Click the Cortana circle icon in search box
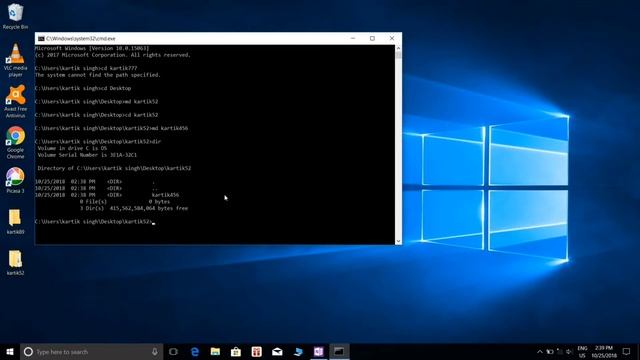Screen dimensions: 640x360 pos(28,351)
